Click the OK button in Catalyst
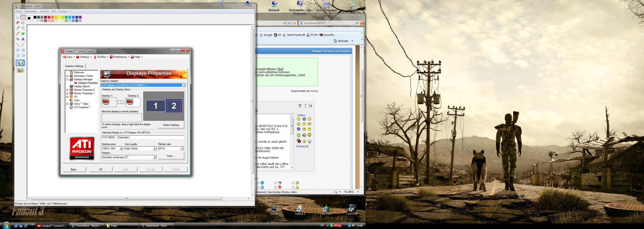The height and width of the screenshot is (229, 644). [101, 169]
